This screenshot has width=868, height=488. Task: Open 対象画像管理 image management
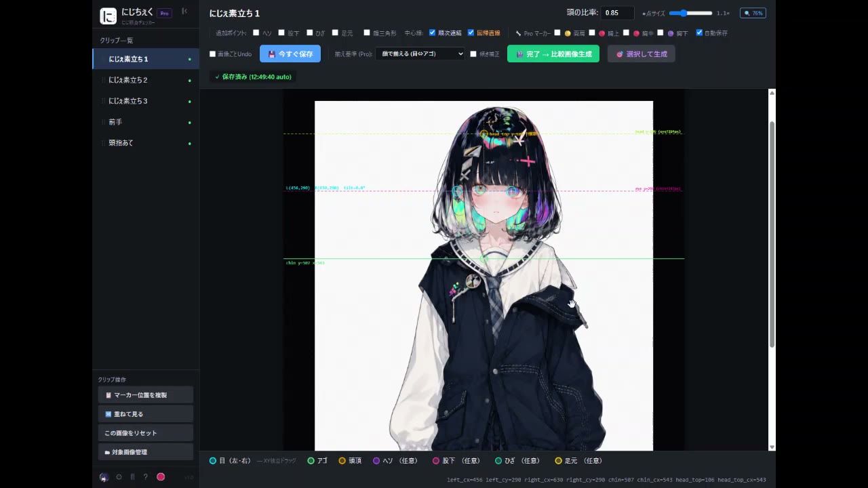coord(146,451)
